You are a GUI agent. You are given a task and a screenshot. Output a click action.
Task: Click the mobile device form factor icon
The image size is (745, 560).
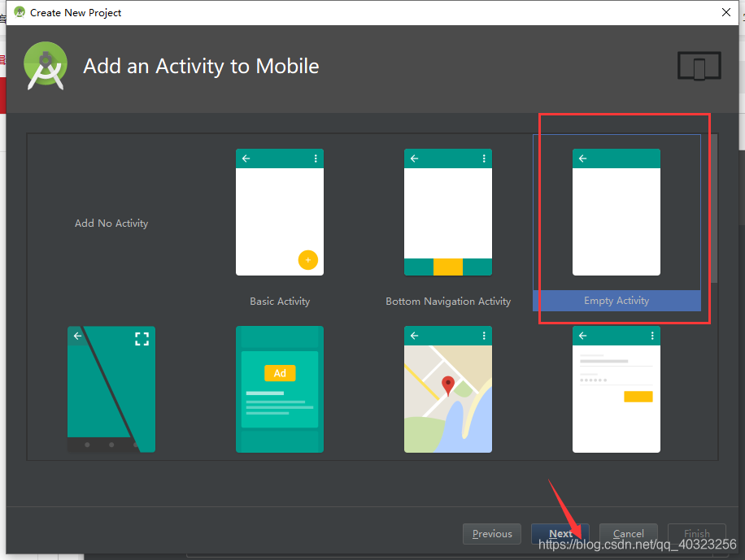tap(699, 66)
